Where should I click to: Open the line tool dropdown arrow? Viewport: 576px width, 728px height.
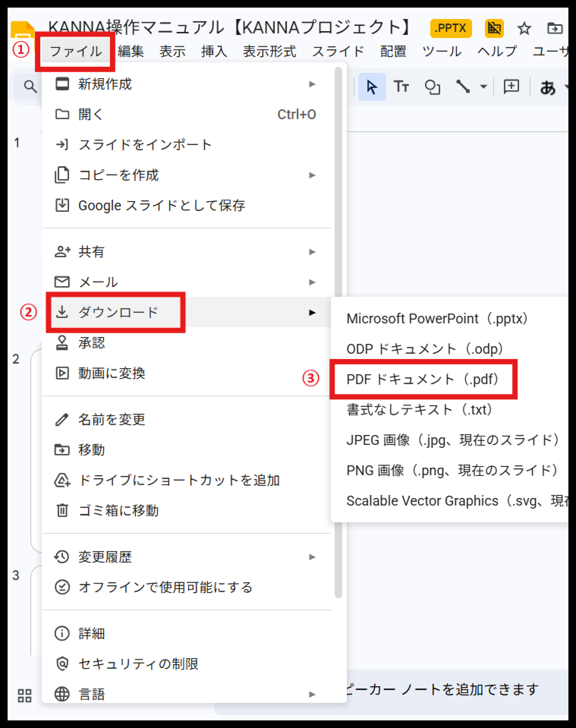[483, 87]
